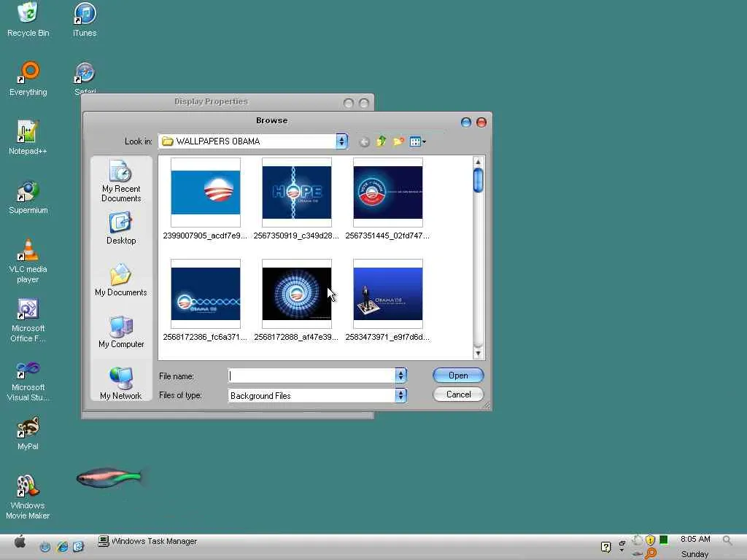This screenshot has width=747, height=560.
Task: Select the HOPE wallpaper 2567350919_c349d28
Action: click(296, 199)
